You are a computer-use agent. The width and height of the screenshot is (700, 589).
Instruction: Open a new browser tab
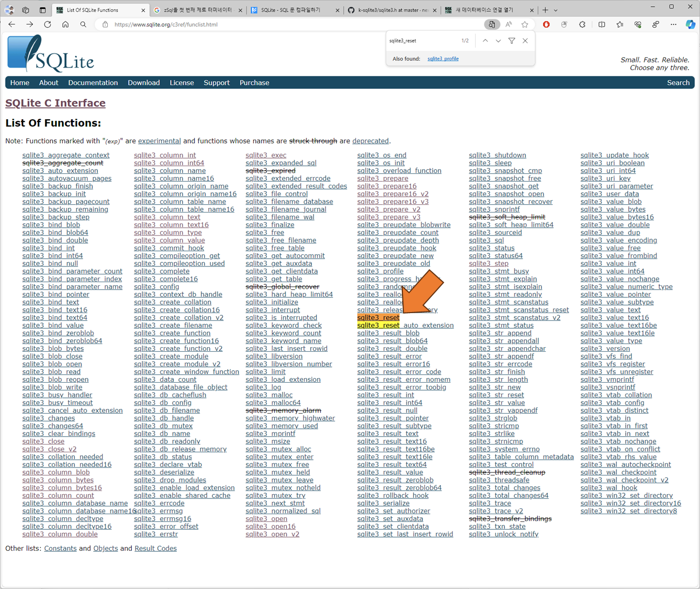click(x=545, y=10)
